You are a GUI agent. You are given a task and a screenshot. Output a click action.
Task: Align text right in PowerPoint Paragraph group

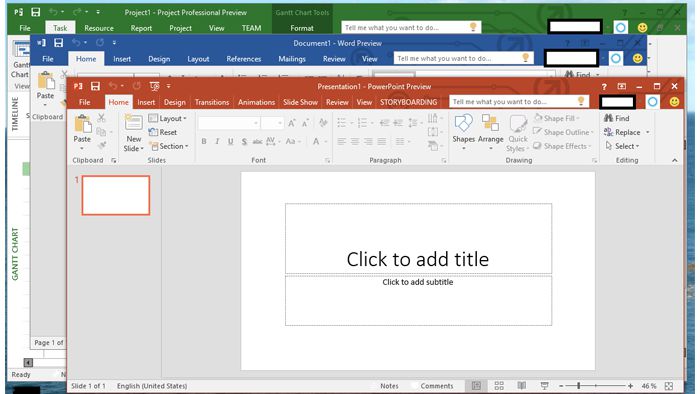point(368,141)
